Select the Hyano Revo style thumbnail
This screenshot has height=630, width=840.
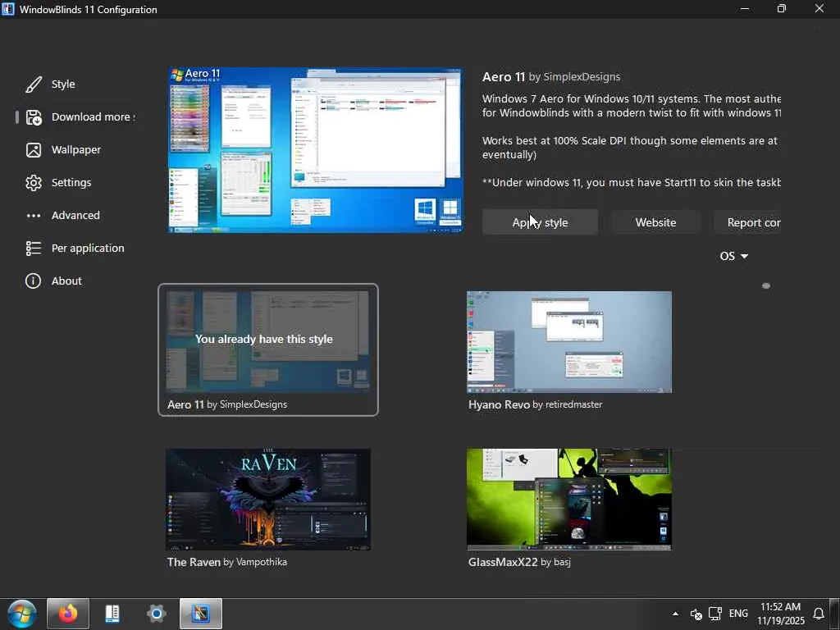coord(569,342)
